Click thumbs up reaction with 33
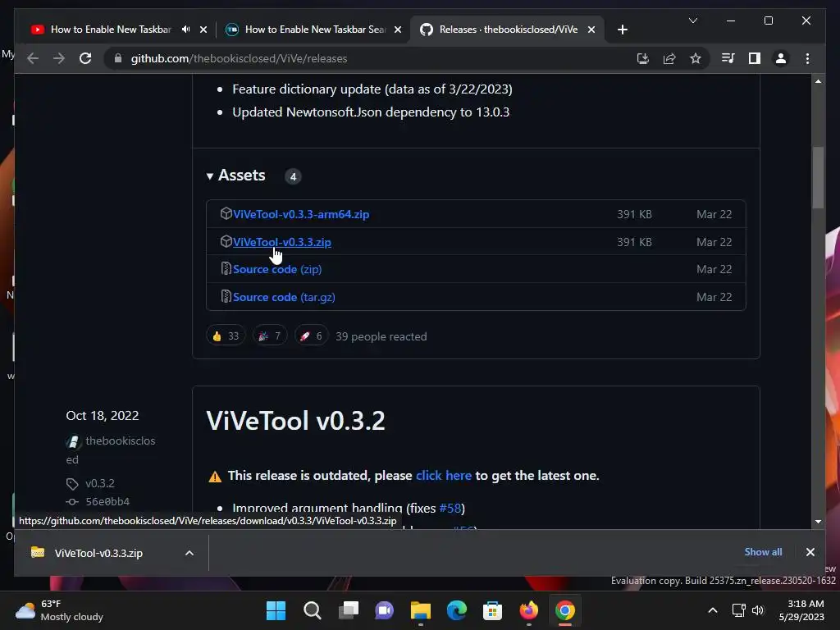840x630 pixels. [x=226, y=336]
